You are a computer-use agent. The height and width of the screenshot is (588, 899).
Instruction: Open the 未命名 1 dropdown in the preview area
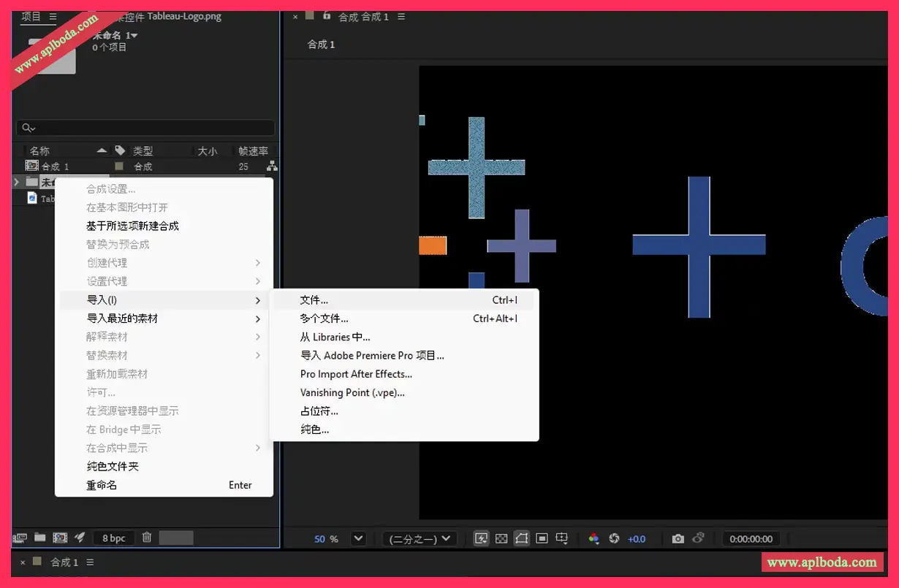tap(134, 35)
